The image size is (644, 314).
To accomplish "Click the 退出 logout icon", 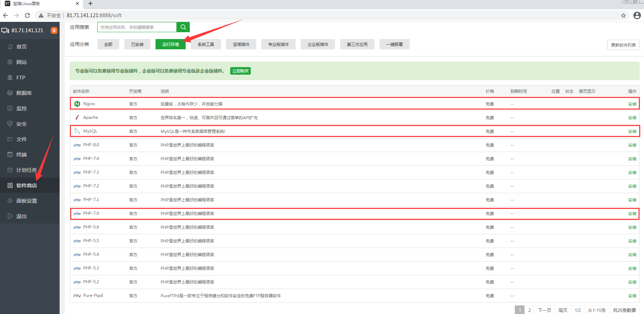I will [10, 216].
